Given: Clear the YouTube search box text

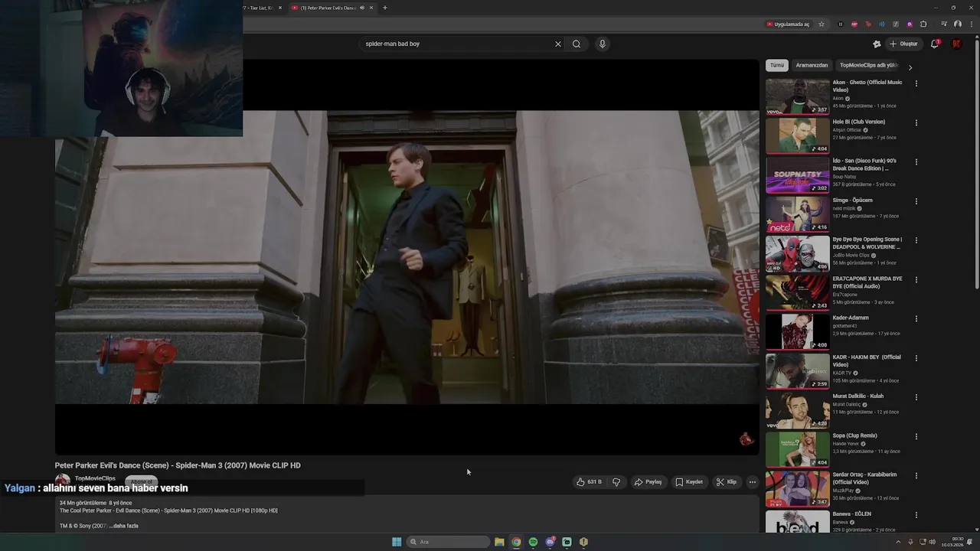Looking at the screenshot, I should tap(558, 44).
